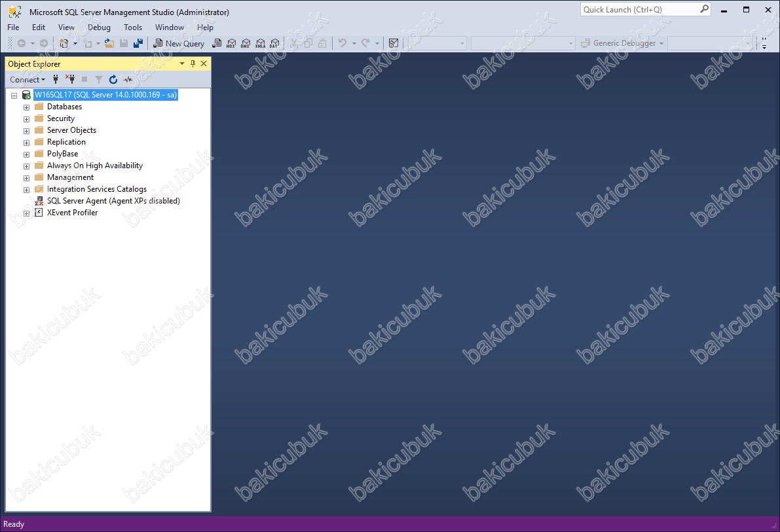Open the Navigate Backward history dropdown arrow
Screen dimensions: 780x532
point(32,43)
